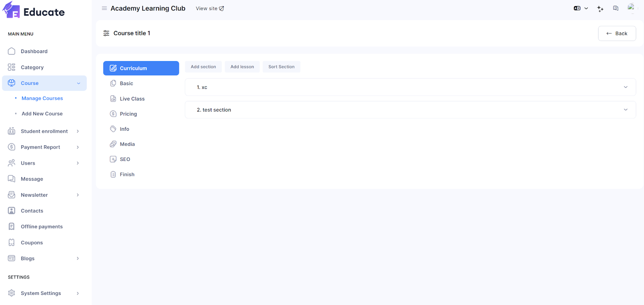Screen dimensions: 644x305
Task: Switch to the Pricing tab
Action: [x=128, y=114]
